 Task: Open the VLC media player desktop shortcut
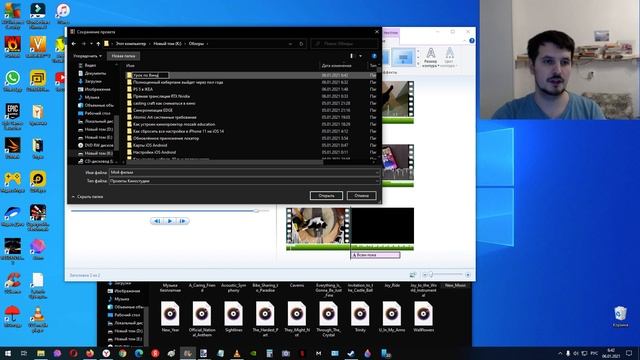click(38, 320)
